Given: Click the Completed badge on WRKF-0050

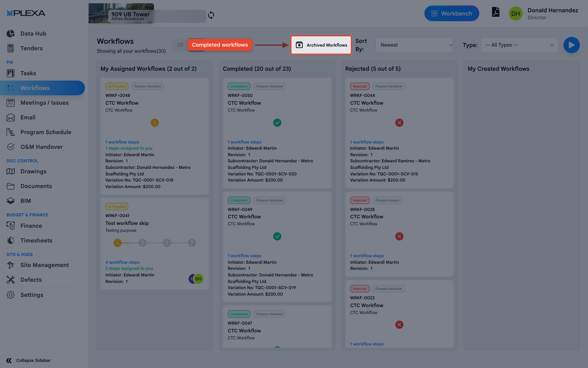Looking at the screenshot, I should click(x=239, y=86).
